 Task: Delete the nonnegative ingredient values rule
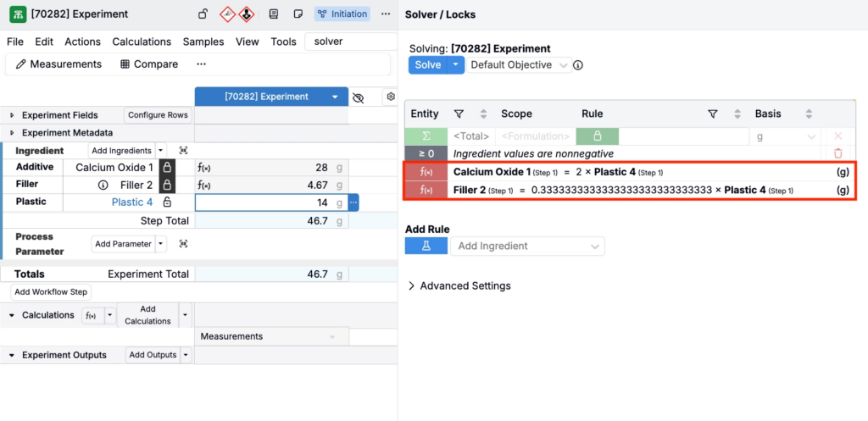(837, 153)
